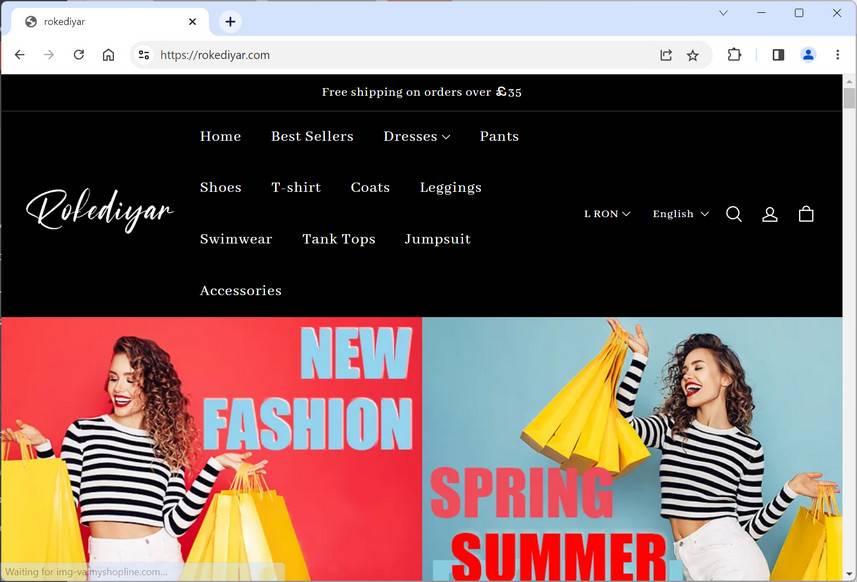The image size is (857, 582).
Task: Open the site search magnifier icon
Action: tap(734, 213)
